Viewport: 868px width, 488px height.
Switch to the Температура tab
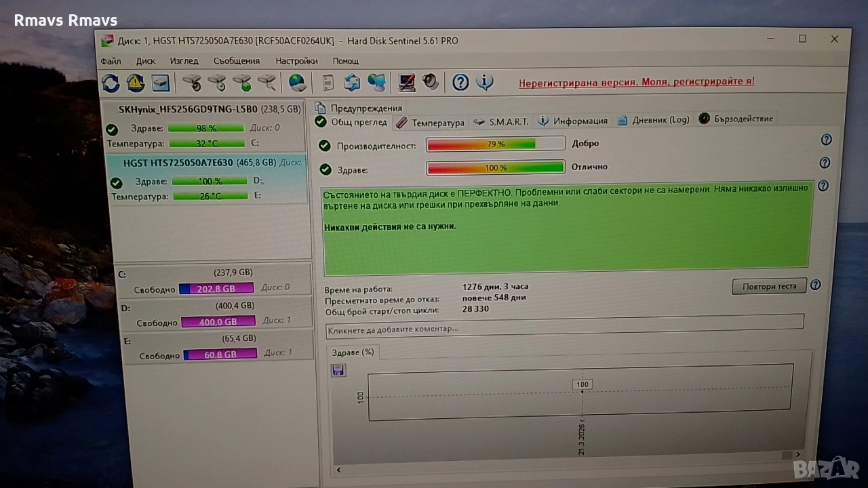(x=430, y=122)
